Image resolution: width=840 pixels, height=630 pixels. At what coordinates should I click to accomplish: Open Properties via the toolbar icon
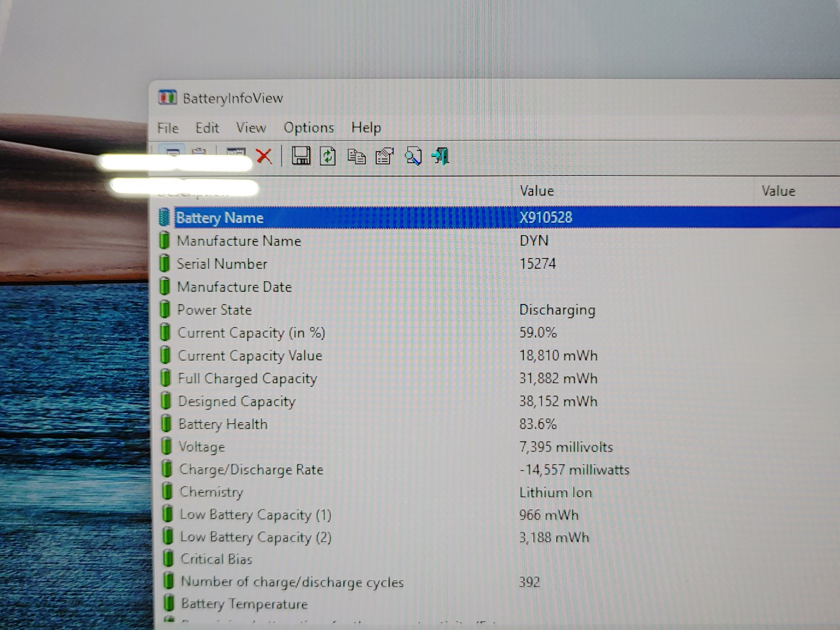(x=384, y=156)
